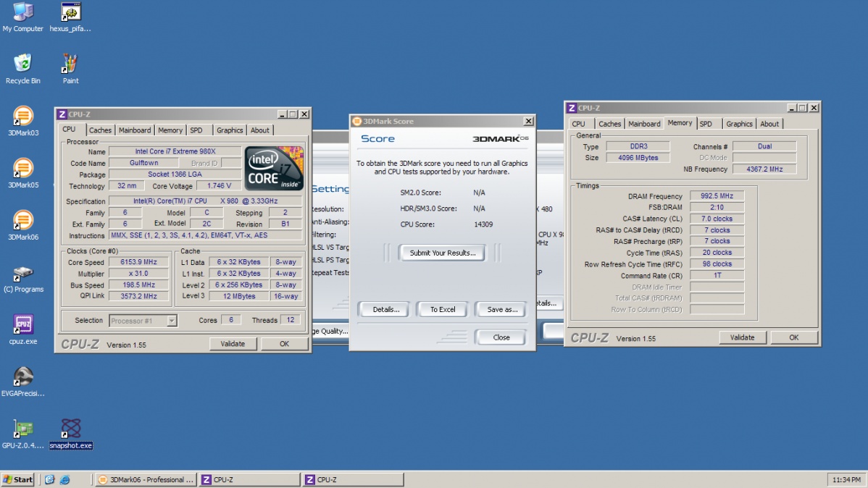The width and height of the screenshot is (868, 488).
Task: Switch to the Graphics tab in left CPU-Z
Action: tap(230, 130)
